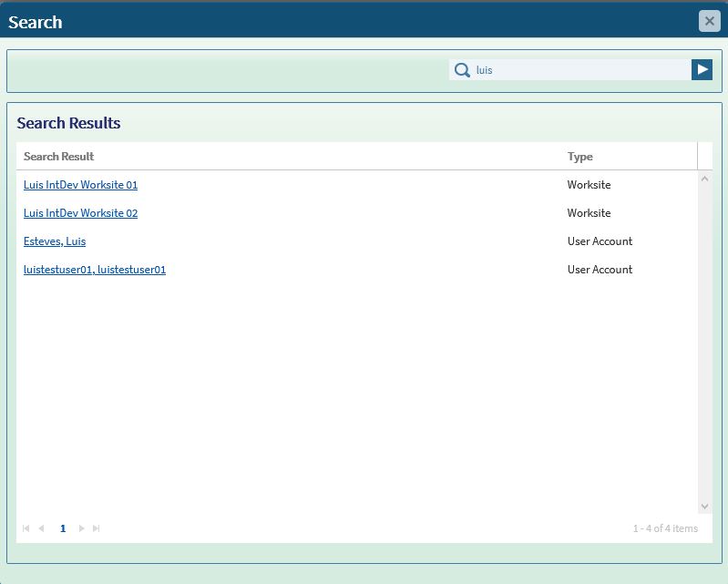This screenshot has width=728, height=584.
Task: Open Luis IntDev Worksite 01 link
Action: click(80, 185)
